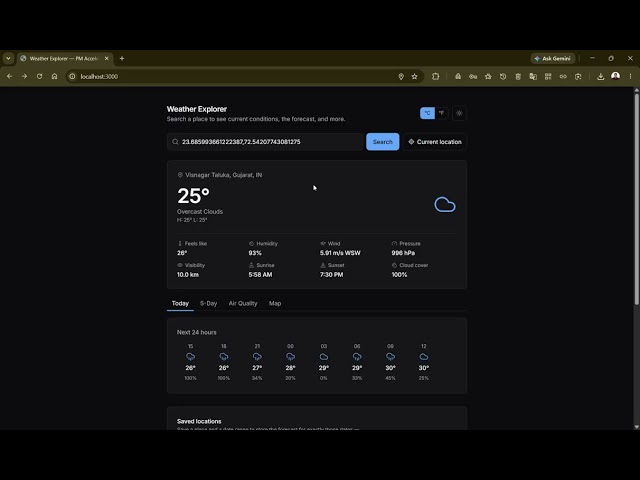Image resolution: width=640 pixels, height=480 pixels.
Task: Click the Visibility eye icon
Action: [180, 265]
